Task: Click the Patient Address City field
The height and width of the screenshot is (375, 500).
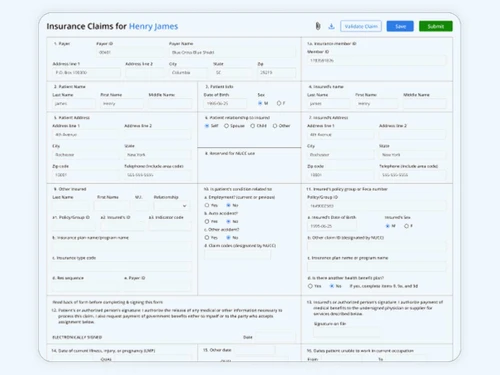Action: tap(86, 155)
